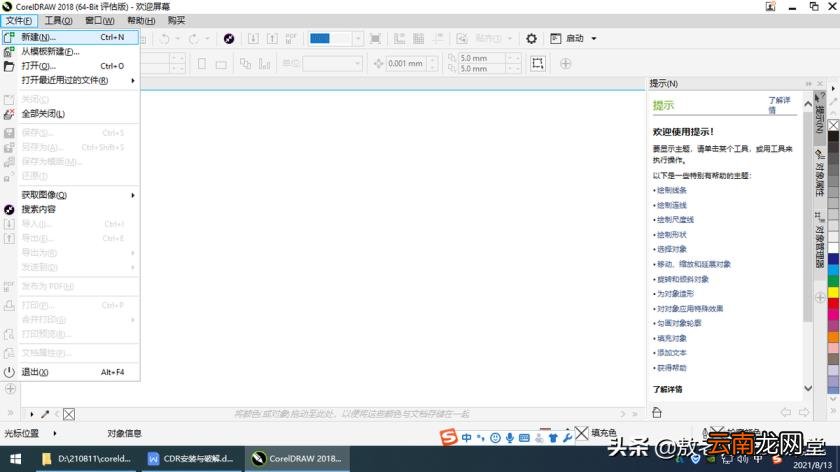The width and height of the screenshot is (840, 472).
Task: Open the 启动 launcher dropdown arrow
Action: click(x=594, y=39)
